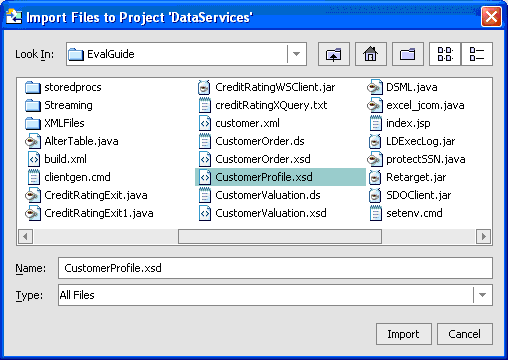Select the creditRatingXQuery.txt file icon
The width and height of the screenshot is (508, 360).
tap(205, 105)
